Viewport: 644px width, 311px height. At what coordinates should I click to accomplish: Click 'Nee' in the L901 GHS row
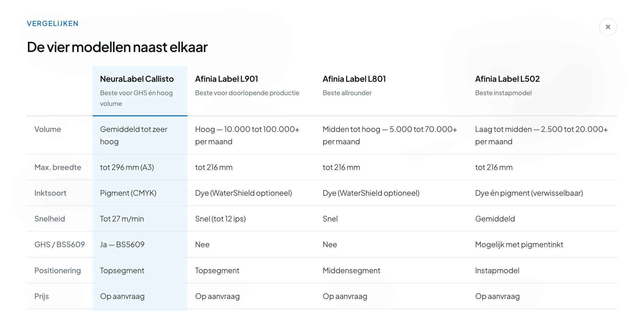tap(202, 245)
